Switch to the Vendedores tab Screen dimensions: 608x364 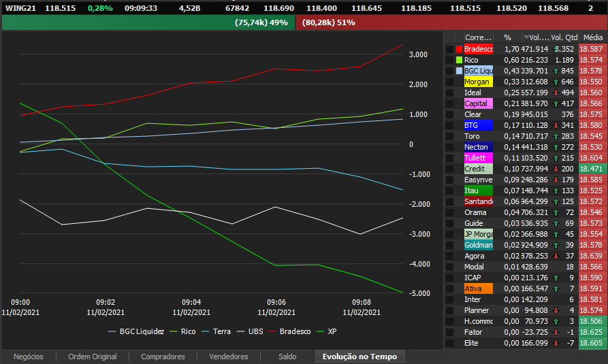pos(229,357)
